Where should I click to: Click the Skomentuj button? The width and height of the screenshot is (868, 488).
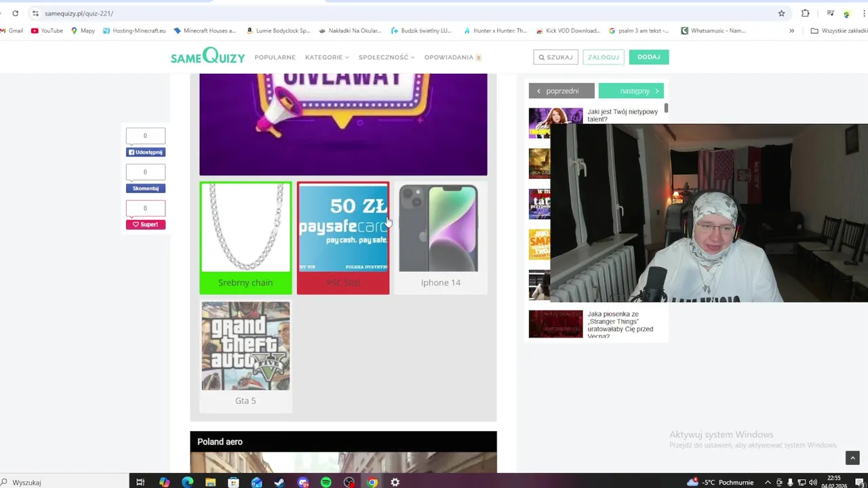[x=146, y=188]
